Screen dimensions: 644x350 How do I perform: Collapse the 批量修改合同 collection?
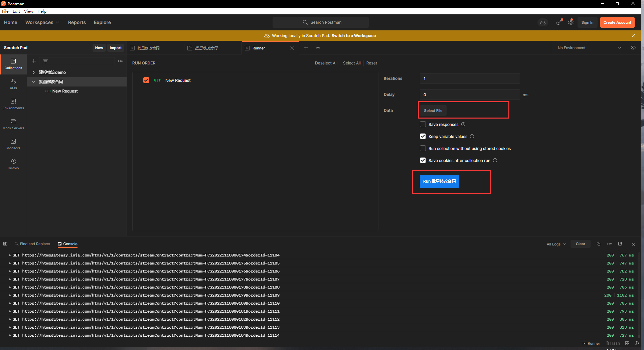point(34,81)
